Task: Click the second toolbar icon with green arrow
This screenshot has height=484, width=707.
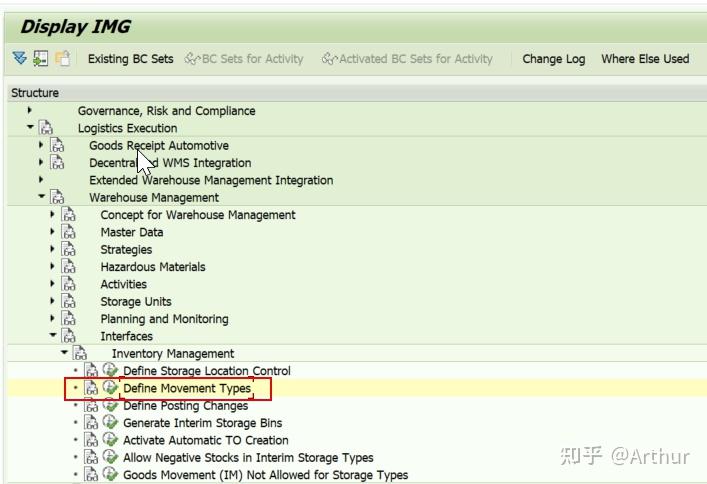Action: (x=41, y=59)
